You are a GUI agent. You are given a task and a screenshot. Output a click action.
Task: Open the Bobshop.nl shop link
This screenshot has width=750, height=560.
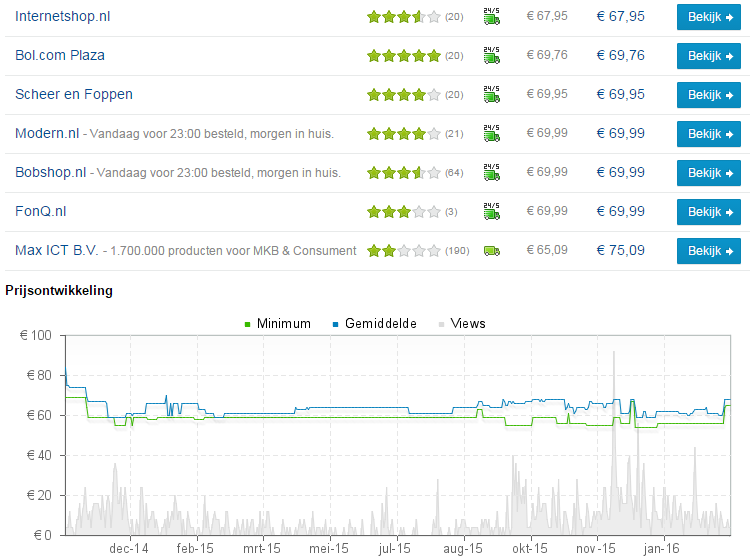(51, 172)
